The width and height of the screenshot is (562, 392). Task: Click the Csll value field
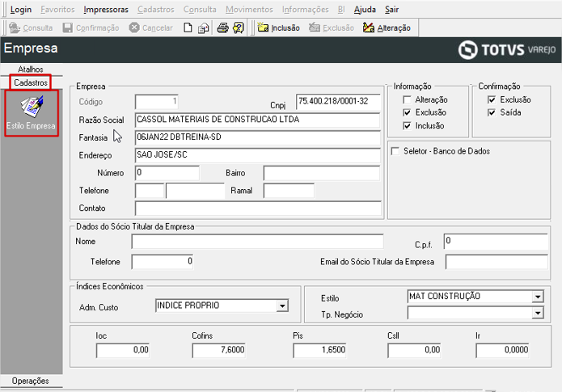coord(414,350)
